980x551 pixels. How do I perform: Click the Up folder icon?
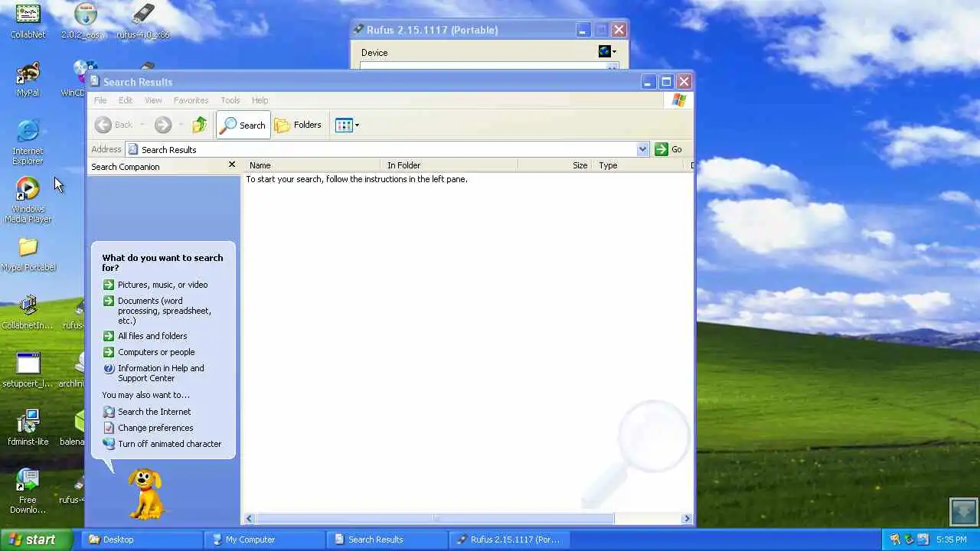(x=200, y=125)
